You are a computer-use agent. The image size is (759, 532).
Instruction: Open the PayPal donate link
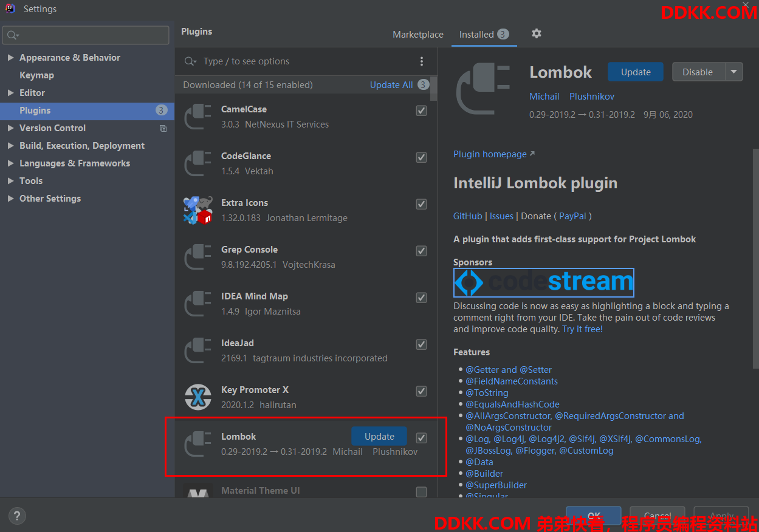coord(572,216)
